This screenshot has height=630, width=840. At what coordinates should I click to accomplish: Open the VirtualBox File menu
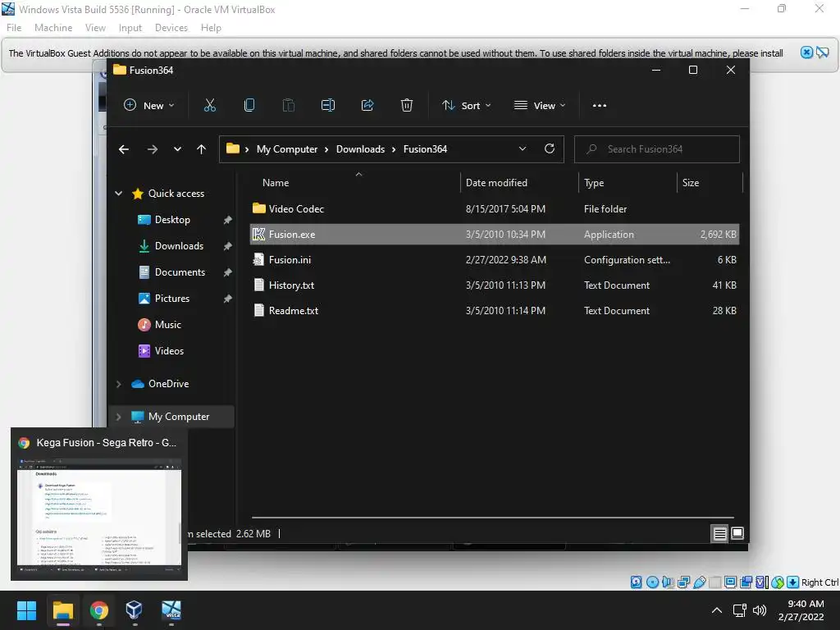[x=14, y=28]
